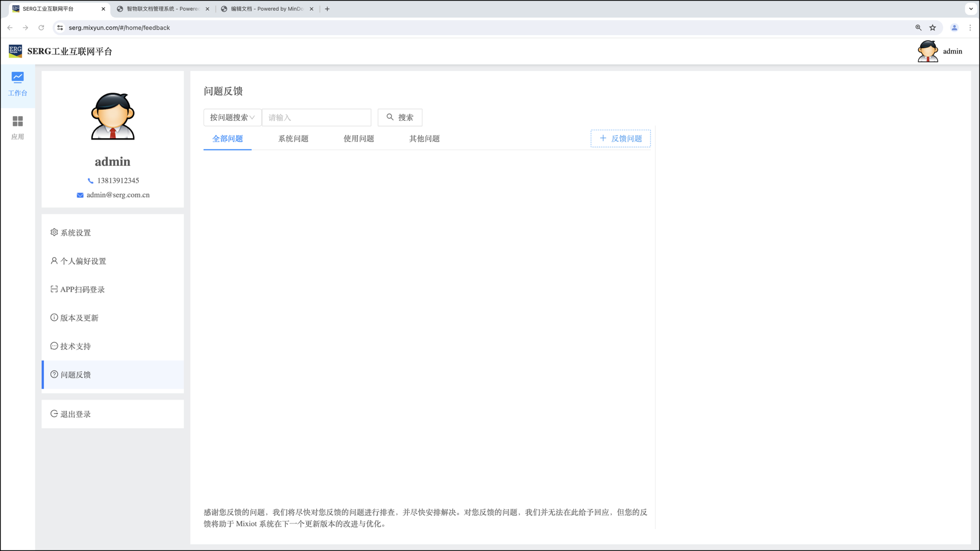The image size is (980, 551).
Task: Open 个人偏好设置 personal preferences
Action: (x=83, y=261)
